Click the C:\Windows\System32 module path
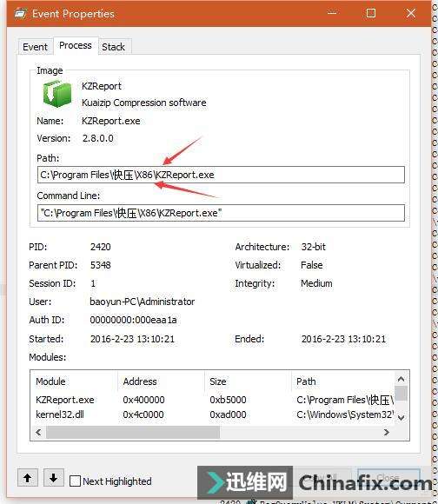This screenshot has width=438, height=504. click(x=346, y=414)
